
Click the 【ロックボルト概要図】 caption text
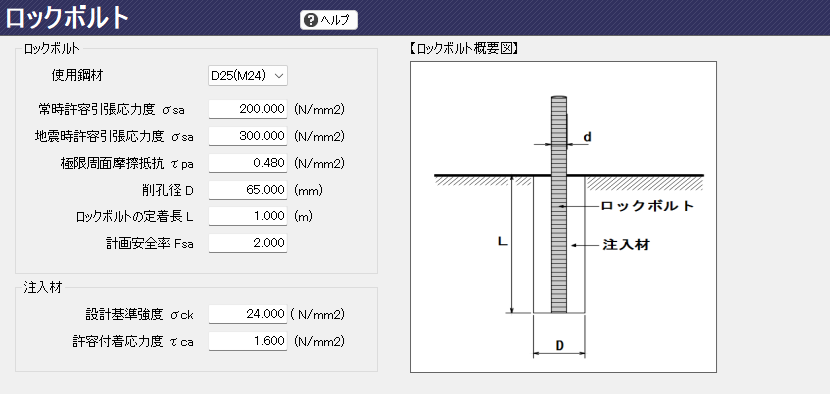coord(463,49)
